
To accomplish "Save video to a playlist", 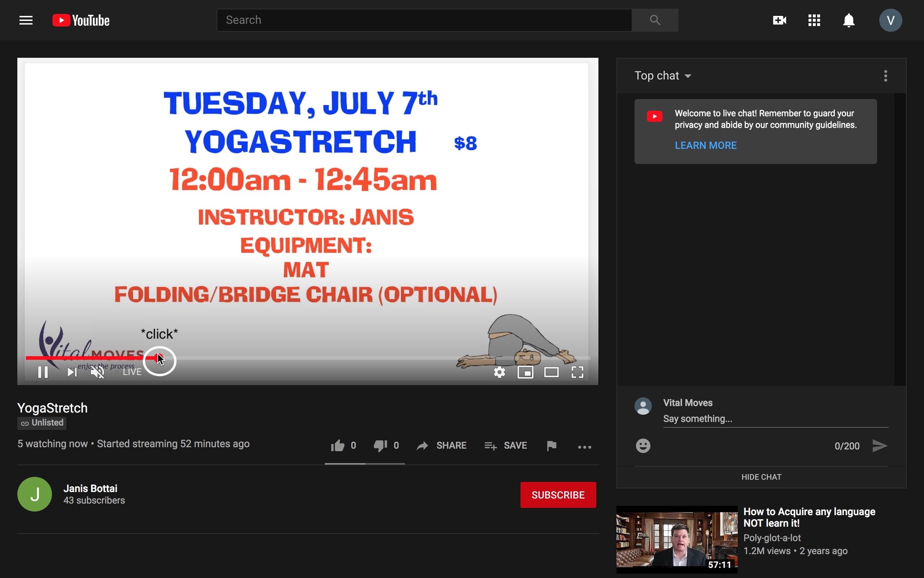I will [506, 445].
